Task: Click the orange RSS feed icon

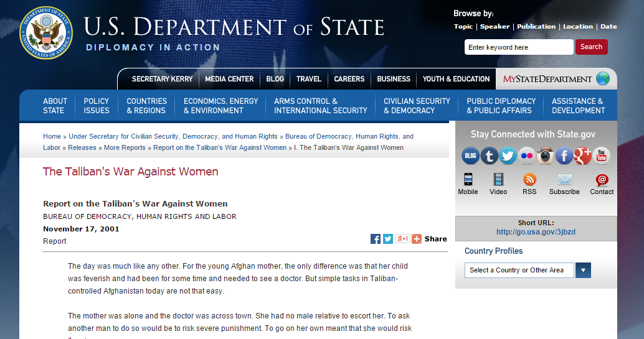Action: point(529,180)
